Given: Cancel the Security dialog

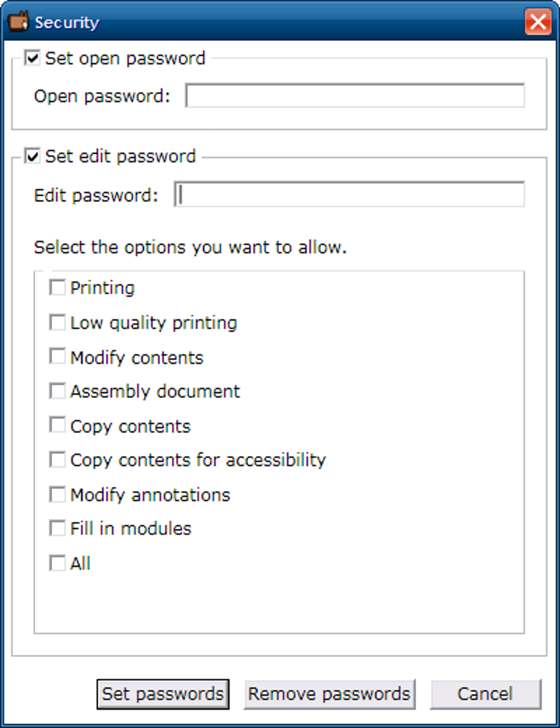Looking at the screenshot, I should [x=485, y=694].
